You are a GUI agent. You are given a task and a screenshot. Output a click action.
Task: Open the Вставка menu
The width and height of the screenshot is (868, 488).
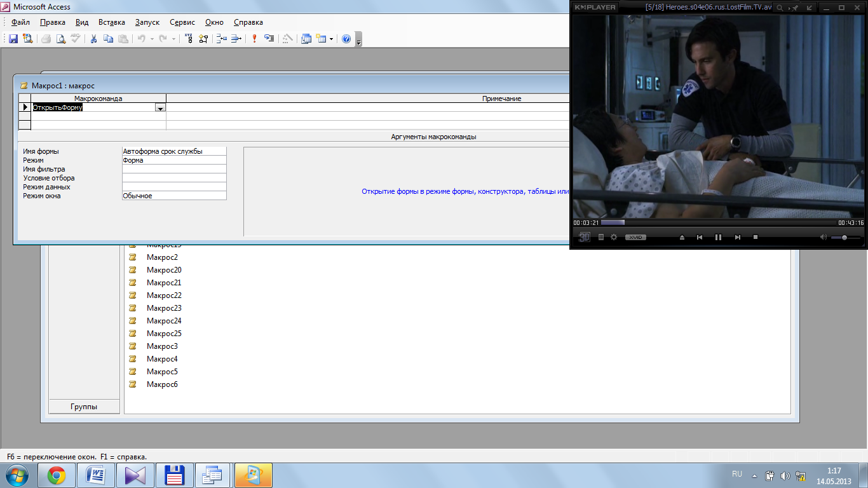click(112, 22)
